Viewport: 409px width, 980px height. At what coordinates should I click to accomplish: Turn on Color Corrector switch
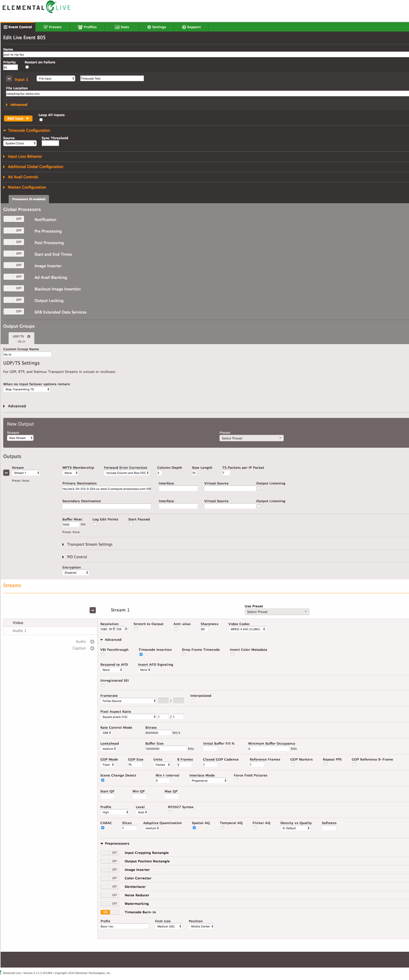[110, 878]
